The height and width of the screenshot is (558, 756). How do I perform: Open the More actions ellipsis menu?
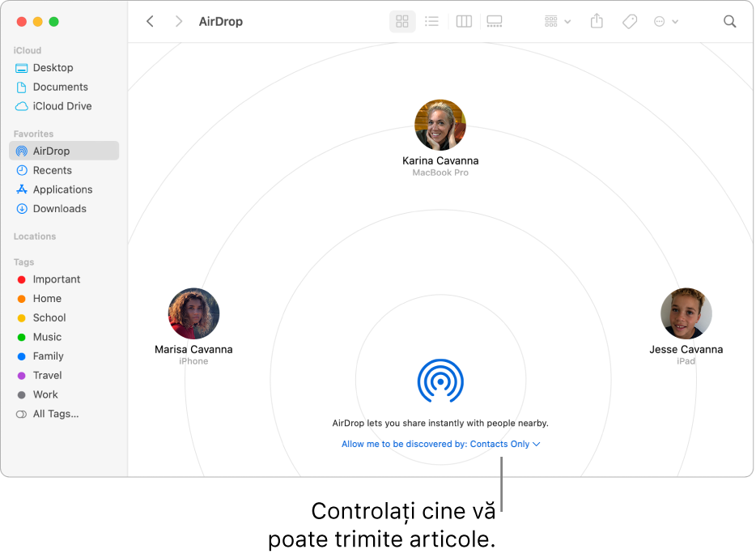click(x=666, y=21)
